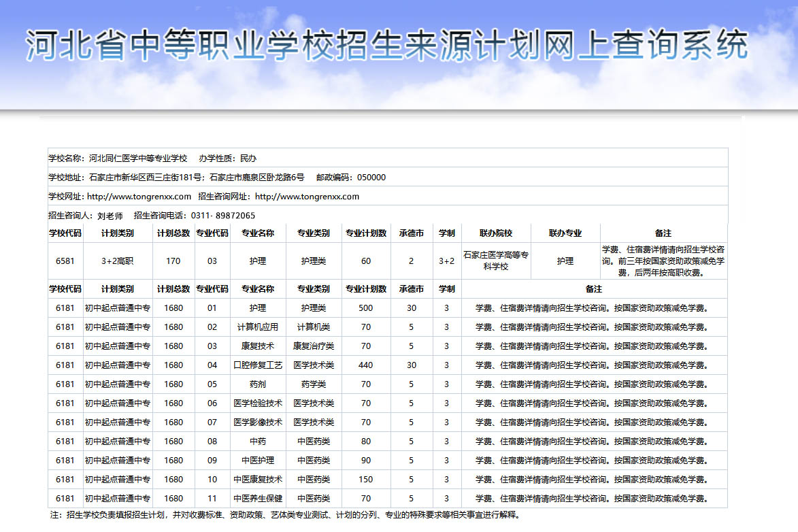Click the 石家庄市新华区西三庄街181号 address text
798x532 pixels.
pyautogui.click(x=145, y=177)
